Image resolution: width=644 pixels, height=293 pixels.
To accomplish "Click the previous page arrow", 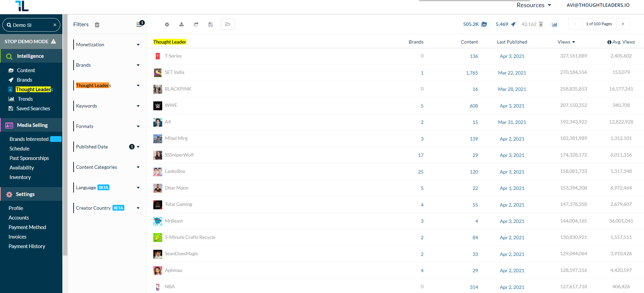I will pyautogui.click(x=575, y=24).
